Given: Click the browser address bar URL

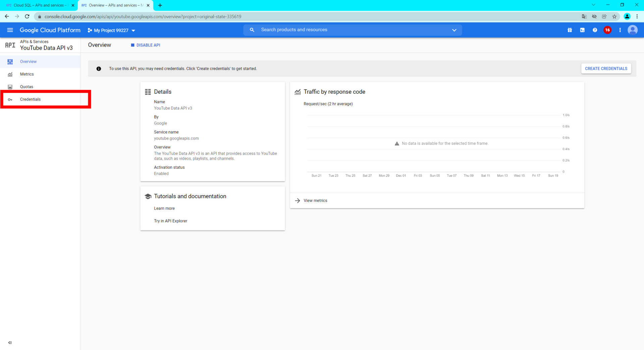Looking at the screenshot, I should [x=143, y=16].
